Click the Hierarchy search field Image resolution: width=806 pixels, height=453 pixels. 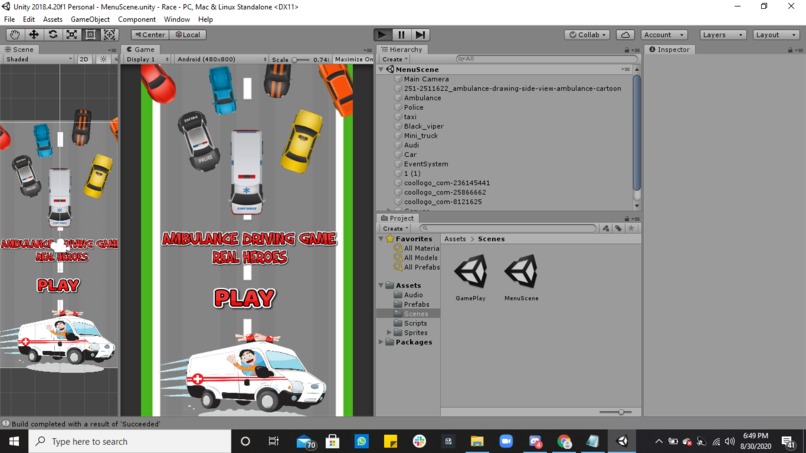[x=547, y=59]
